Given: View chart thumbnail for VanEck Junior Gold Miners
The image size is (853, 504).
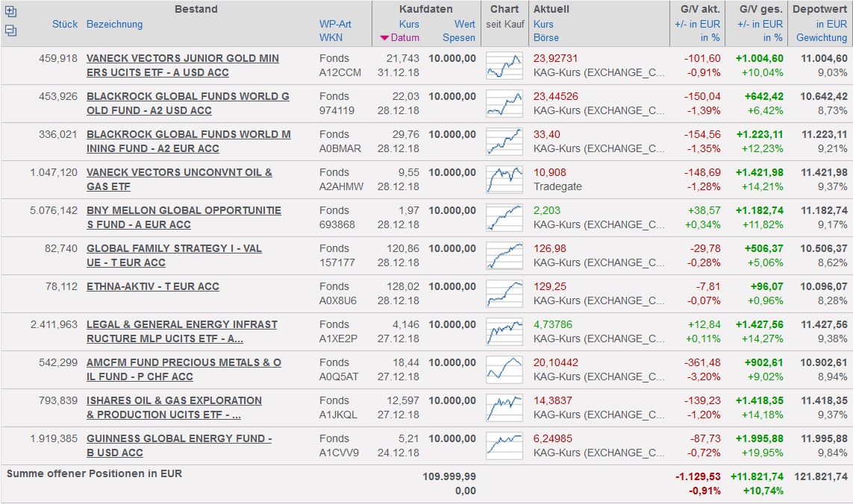Looking at the screenshot, I should click(x=504, y=66).
